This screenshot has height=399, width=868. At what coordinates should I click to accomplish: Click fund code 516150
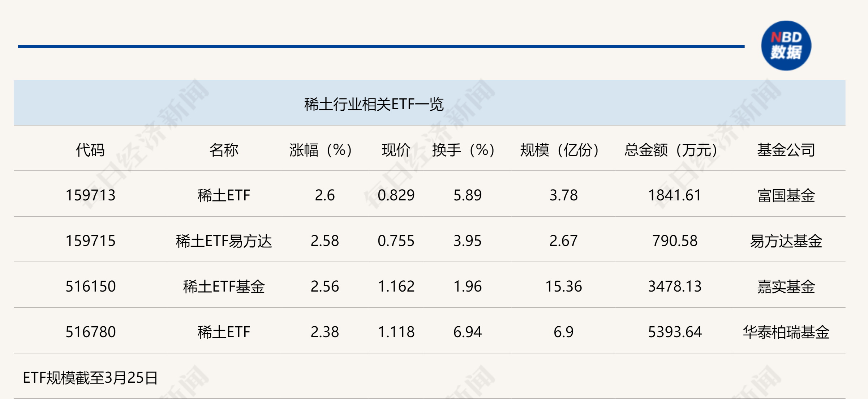pos(90,286)
